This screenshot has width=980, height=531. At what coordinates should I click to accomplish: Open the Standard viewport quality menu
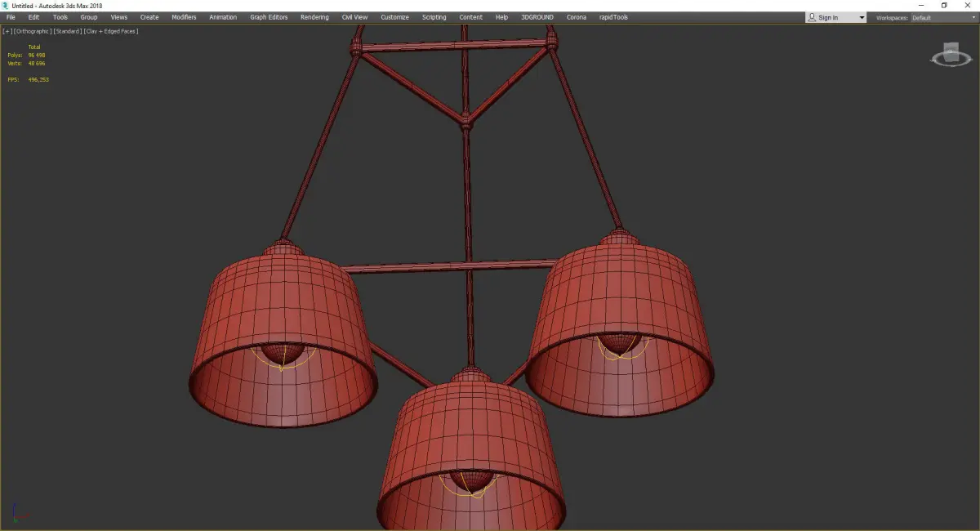[67, 31]
